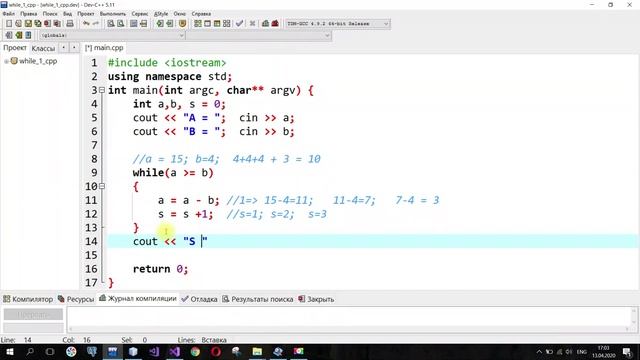This screenshot has height=360, width=640.
Task: Open Replace with the toolbar icon after Find
Action: pos(120,24)
